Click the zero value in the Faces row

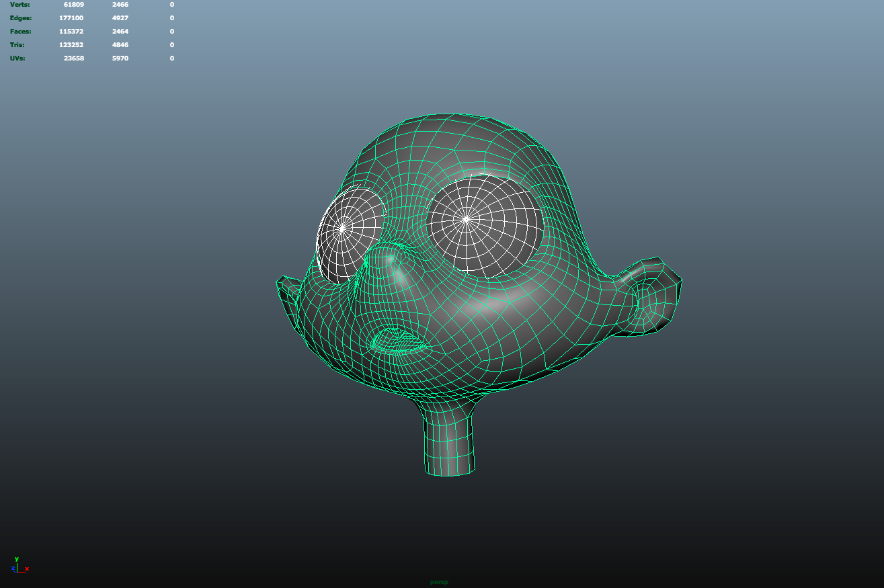pyautogui.click(x=172, y=32)
